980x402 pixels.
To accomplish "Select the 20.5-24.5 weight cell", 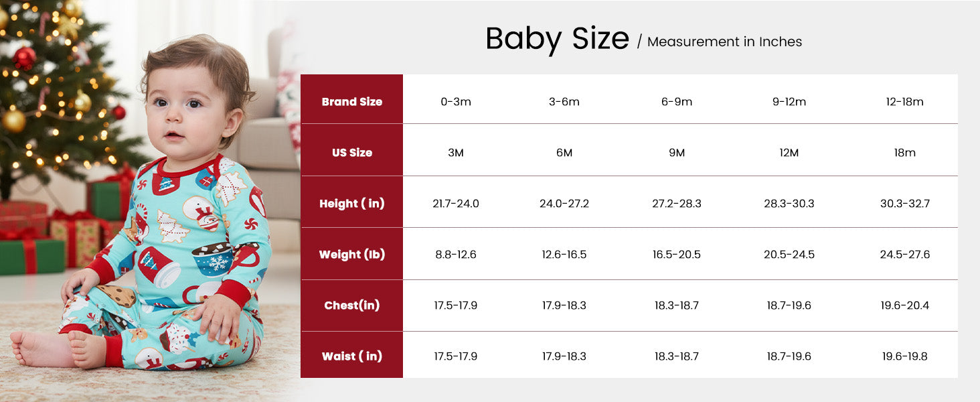I will coord(789,255).
